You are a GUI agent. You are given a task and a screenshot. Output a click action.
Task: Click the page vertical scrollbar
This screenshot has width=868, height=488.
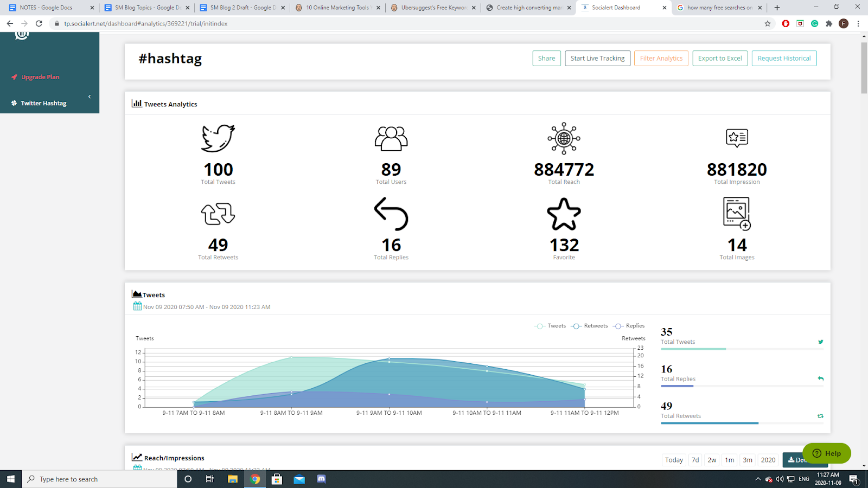click(x=864, y=68)
